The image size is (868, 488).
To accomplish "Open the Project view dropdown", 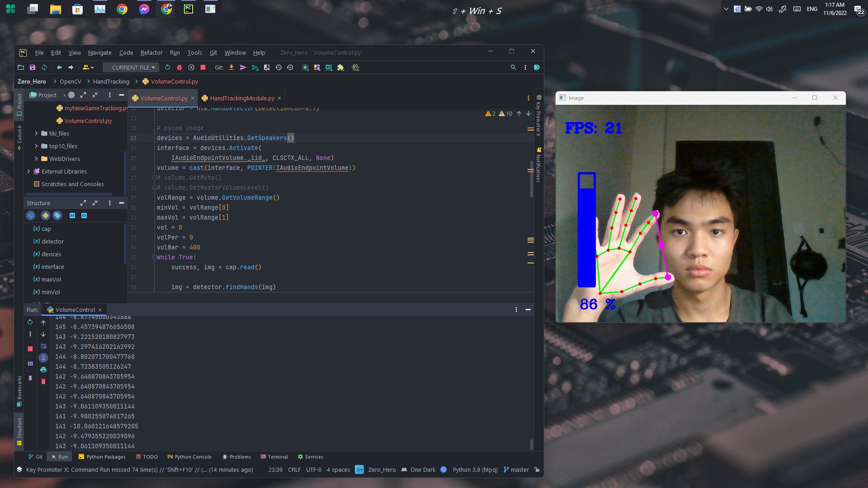I will click(x=47, y=95).
